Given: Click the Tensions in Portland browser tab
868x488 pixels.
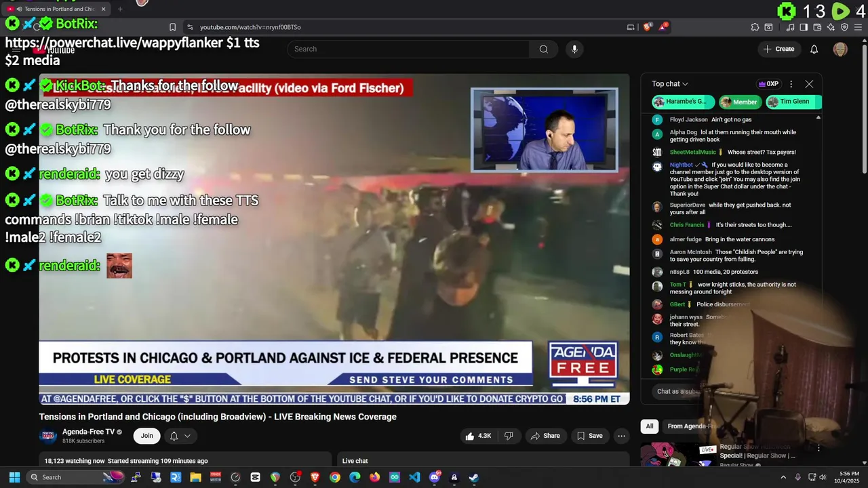Looking at the screenshot, I should click(57, 9).
